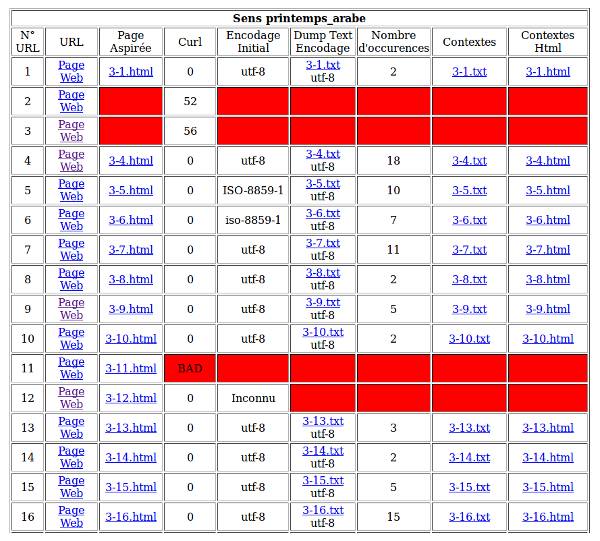Select occurrence count 18 in row 4
This screenshot has width=600, height=541.
pyautogui.click(x=394, y=161)
